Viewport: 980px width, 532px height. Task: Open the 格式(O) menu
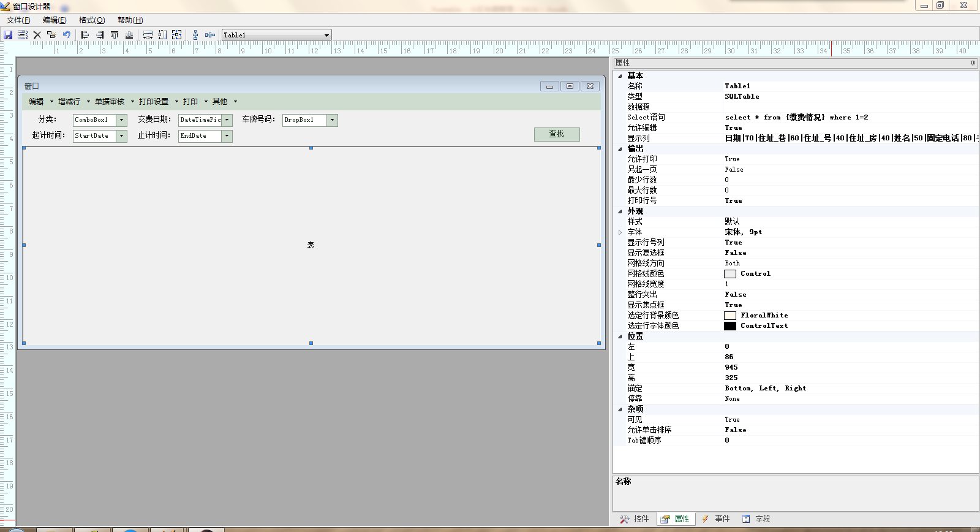click(92, 20)
